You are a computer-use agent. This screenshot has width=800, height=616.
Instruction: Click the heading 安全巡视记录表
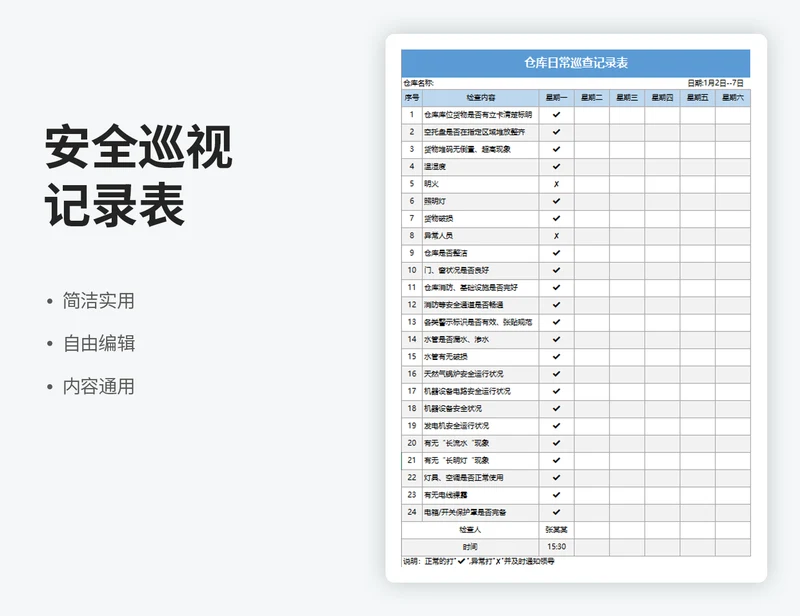(x=138, y=176)
